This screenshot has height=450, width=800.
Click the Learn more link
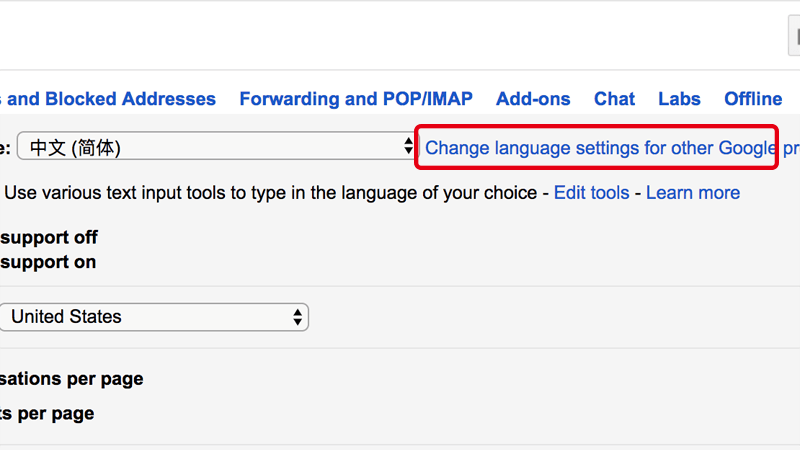click(x=692, y=192)
